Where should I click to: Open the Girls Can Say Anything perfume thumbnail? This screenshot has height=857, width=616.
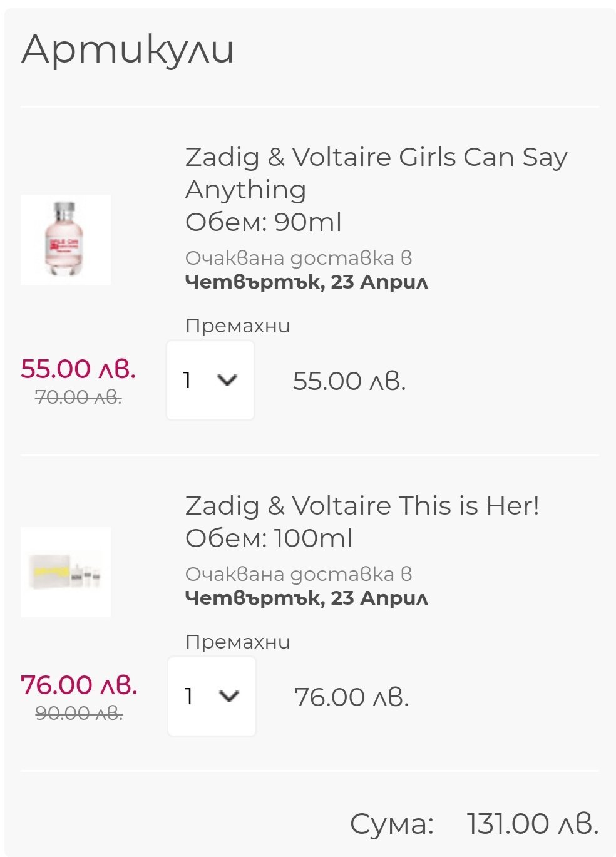pos(66,240)
